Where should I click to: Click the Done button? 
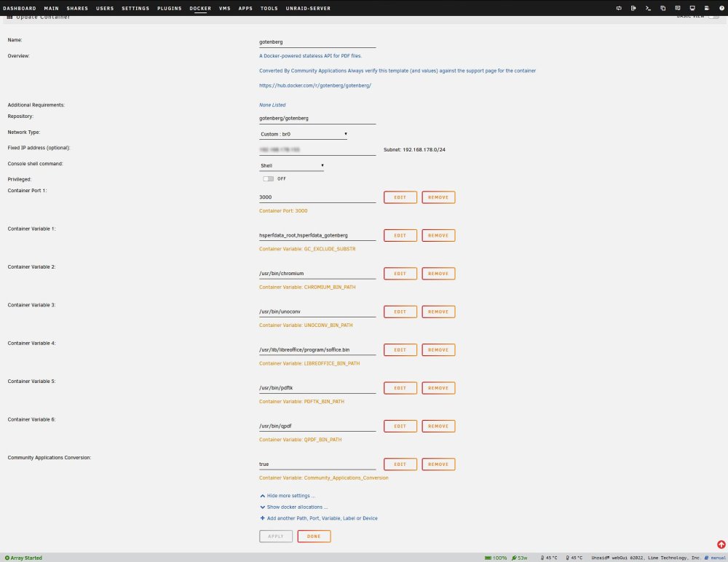[x=314, y=536]
